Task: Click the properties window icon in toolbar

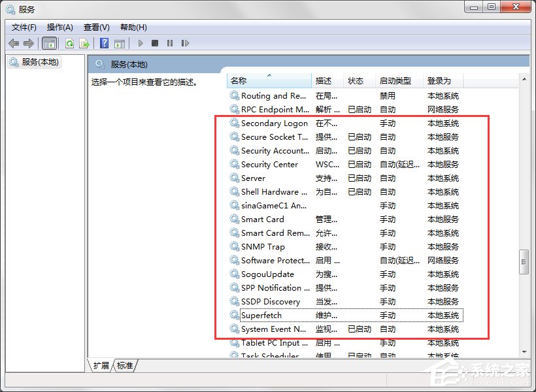Action: click(x=119, y=43)
